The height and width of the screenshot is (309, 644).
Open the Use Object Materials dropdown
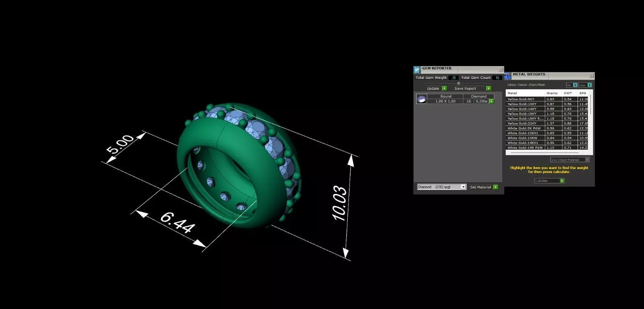(x=570, y=160)
